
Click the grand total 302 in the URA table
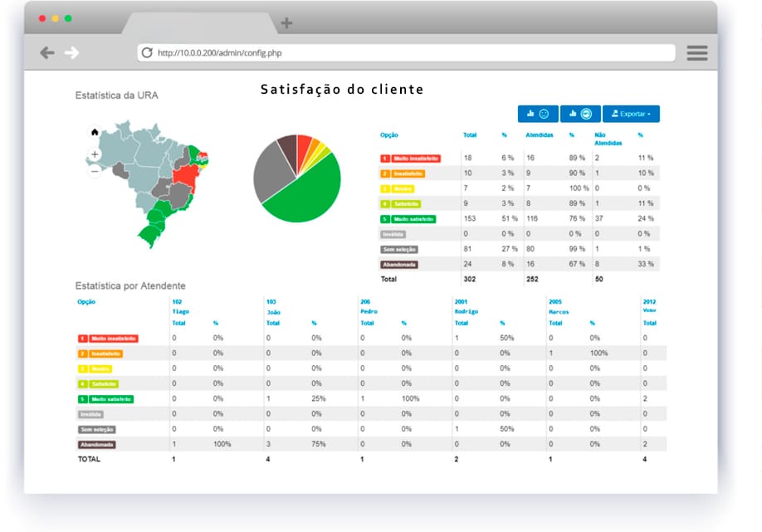[x=470, y=280]
